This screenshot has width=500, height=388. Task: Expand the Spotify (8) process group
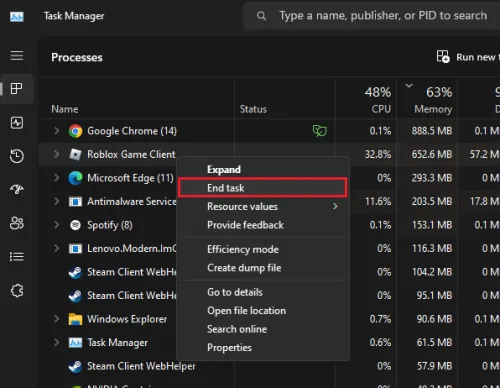[x=57, y=225]
